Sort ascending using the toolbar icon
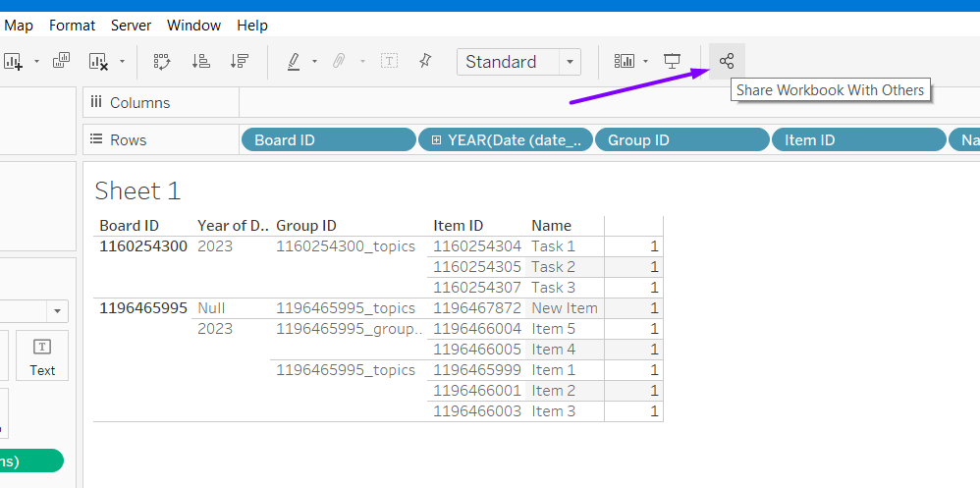980x488 pixels. pyautogui.click(x=201, y=61)
